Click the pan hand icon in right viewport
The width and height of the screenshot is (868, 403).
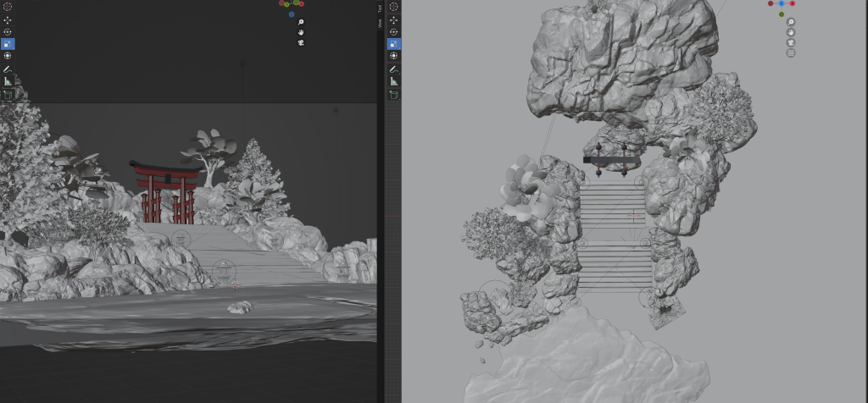791,32
